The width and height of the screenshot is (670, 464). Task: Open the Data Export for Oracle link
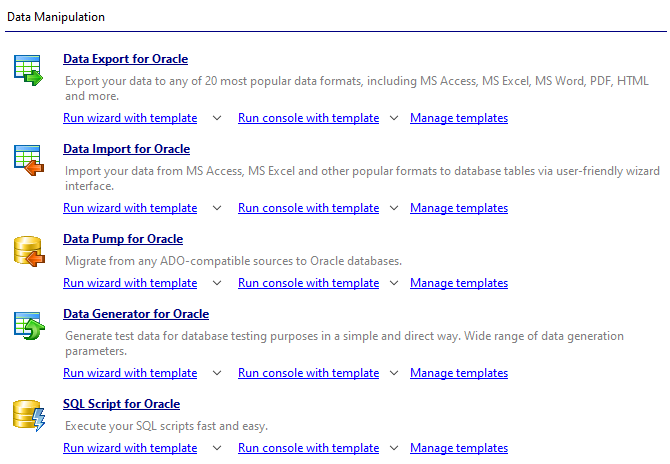[126, 59]
